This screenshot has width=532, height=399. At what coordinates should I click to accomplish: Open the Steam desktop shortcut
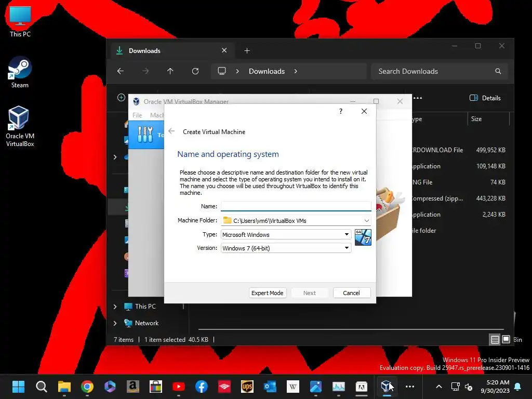tap(20, 72)
